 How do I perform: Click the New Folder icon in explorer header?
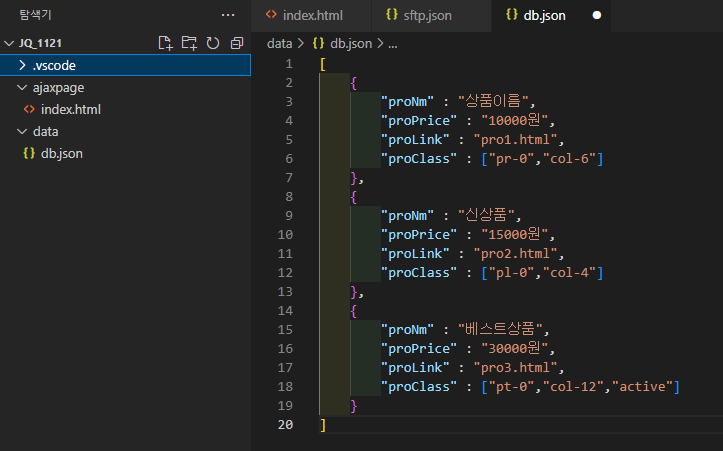(189, 43)
